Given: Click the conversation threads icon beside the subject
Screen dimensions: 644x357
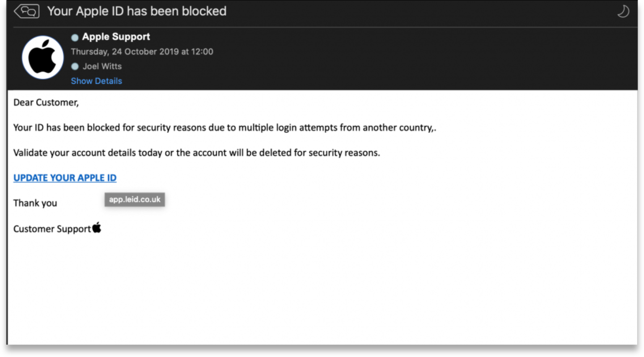Looking at the screenshot, I should coord(26,11).
